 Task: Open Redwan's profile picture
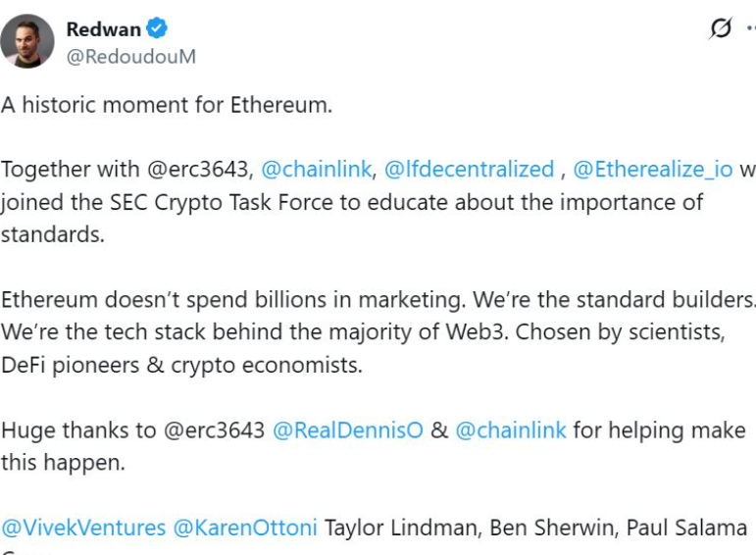(27, 41)
